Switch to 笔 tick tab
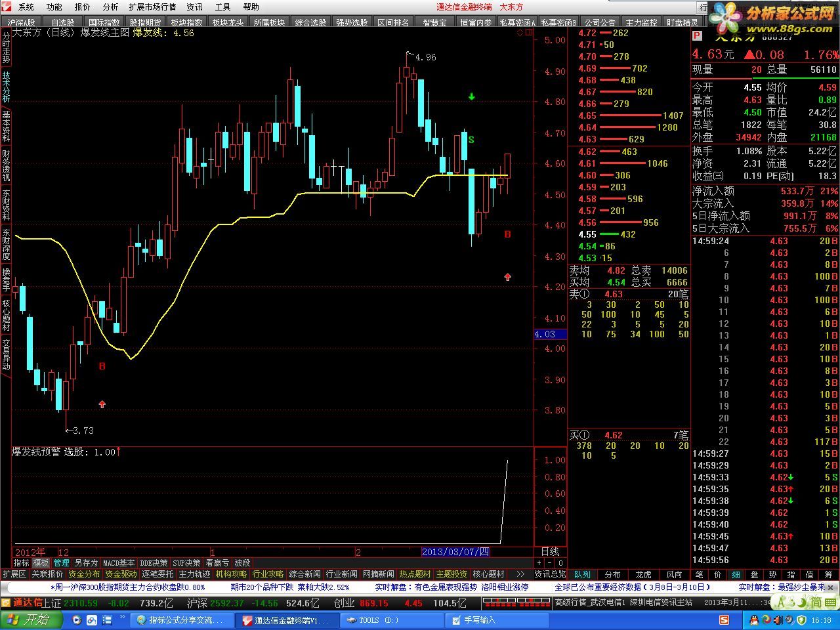840x630 pixels. (x=699, y=574)
